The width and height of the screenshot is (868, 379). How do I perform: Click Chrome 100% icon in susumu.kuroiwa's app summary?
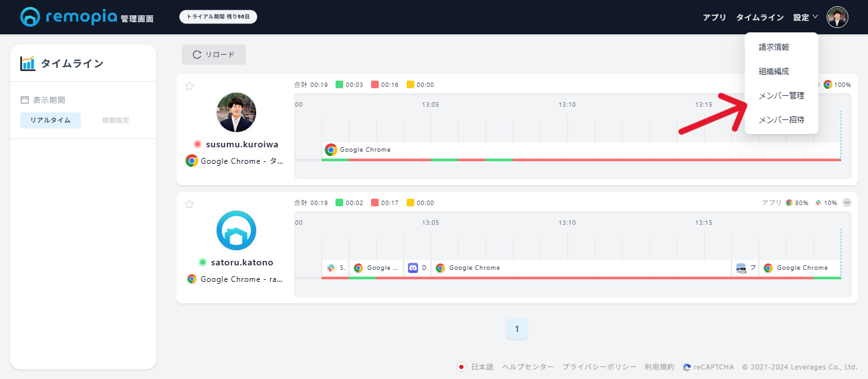(828, 84)
